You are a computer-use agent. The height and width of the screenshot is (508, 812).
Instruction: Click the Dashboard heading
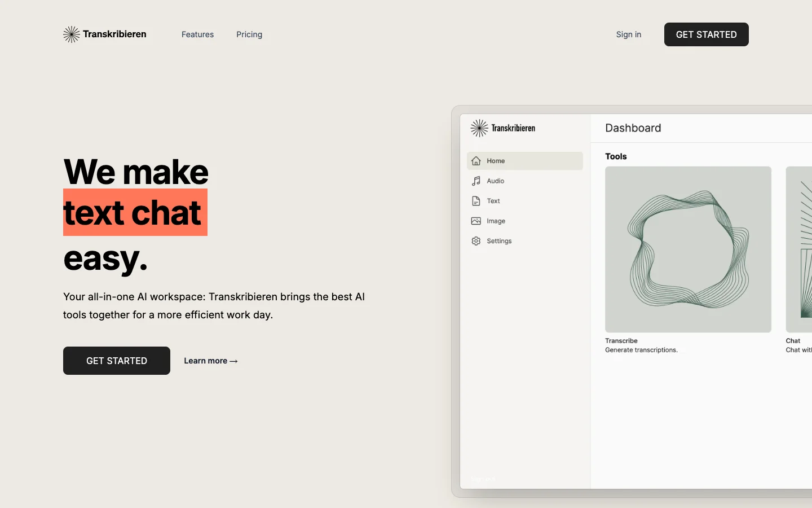tap(633, 128)
